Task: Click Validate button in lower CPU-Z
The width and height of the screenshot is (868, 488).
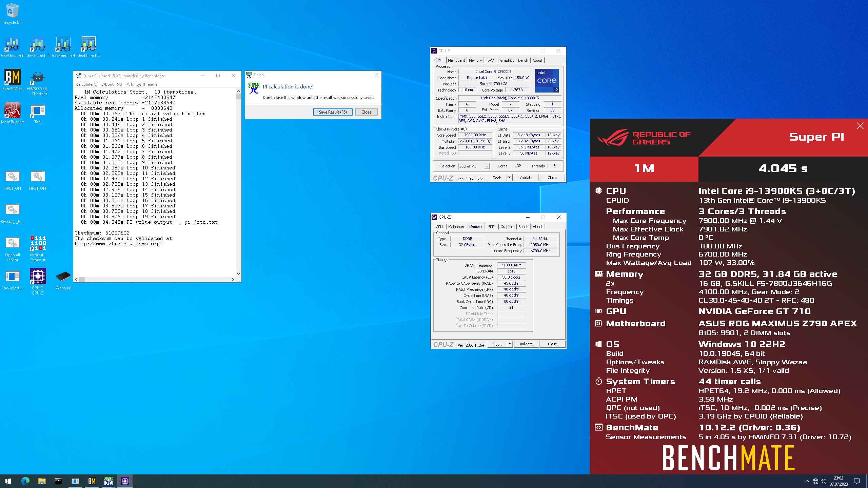Action: (x=526, y=344)
